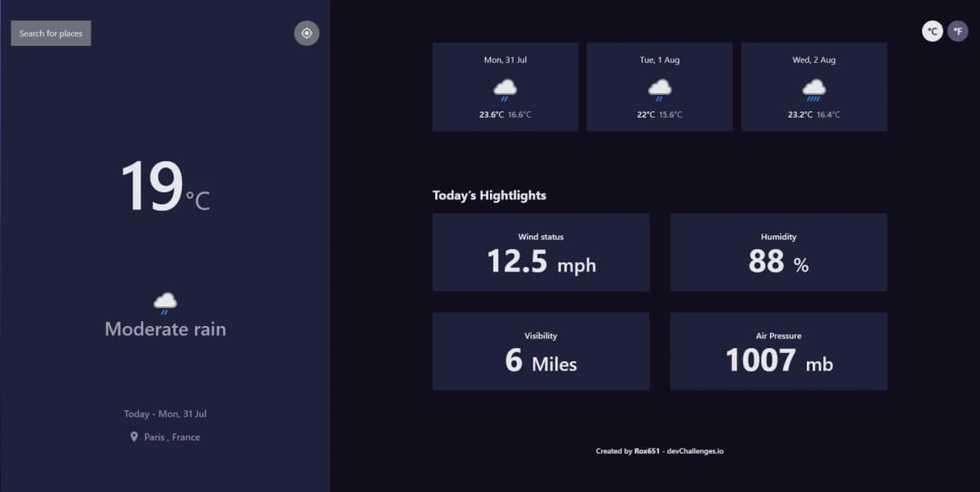Click the location pin next to Paris, France
Screen dimensions: 980x492
point(135,436)
